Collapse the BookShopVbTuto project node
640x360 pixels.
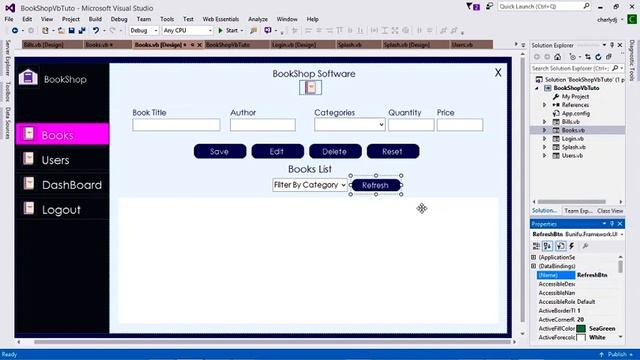537,88
